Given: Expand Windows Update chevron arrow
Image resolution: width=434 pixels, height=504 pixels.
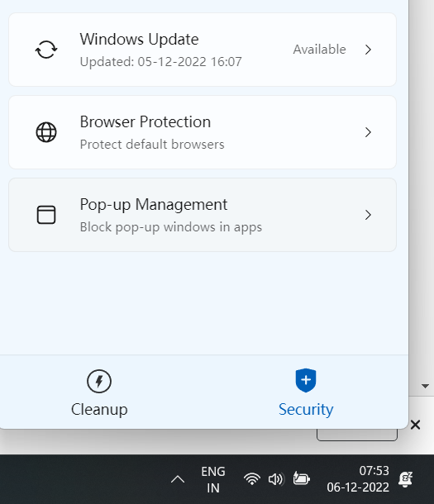Looking at the screenshot, I should click(x=368, y=50).
